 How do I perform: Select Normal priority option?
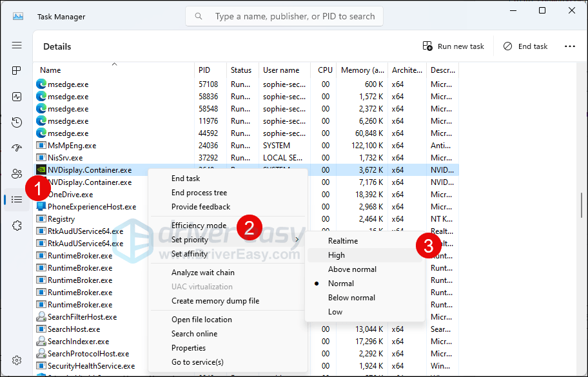click(340, 284)
